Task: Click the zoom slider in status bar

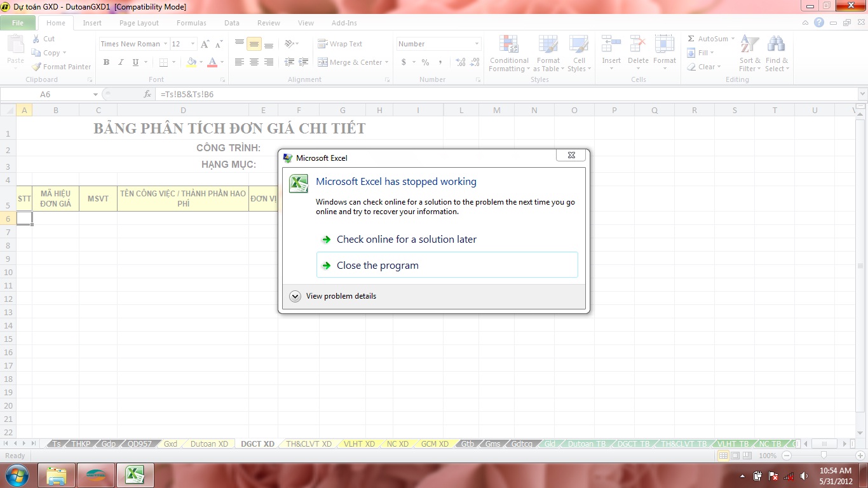Action: pos(824,456)
